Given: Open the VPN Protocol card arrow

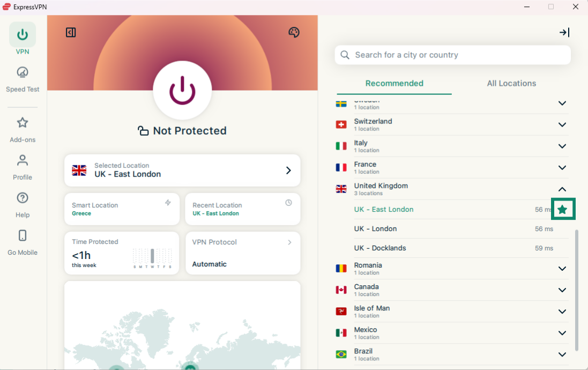Looking at the screenshot, I should coord(289,242).
